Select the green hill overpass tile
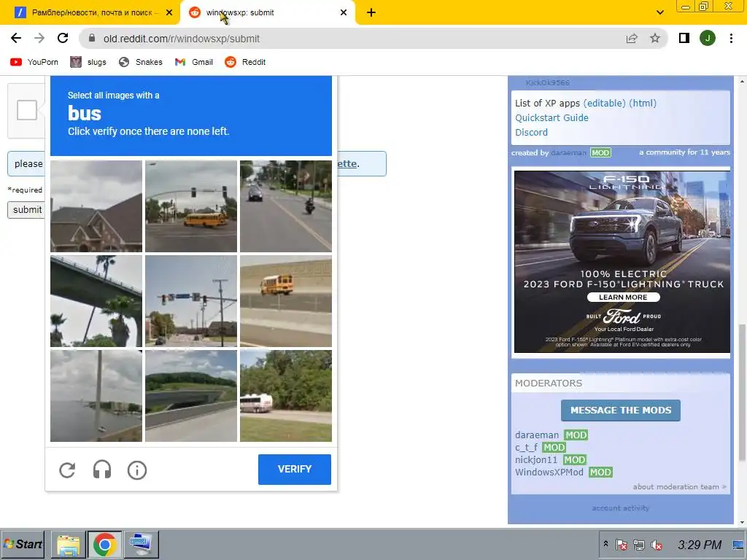This screenshot has width=747, height=560. point(191,396)
